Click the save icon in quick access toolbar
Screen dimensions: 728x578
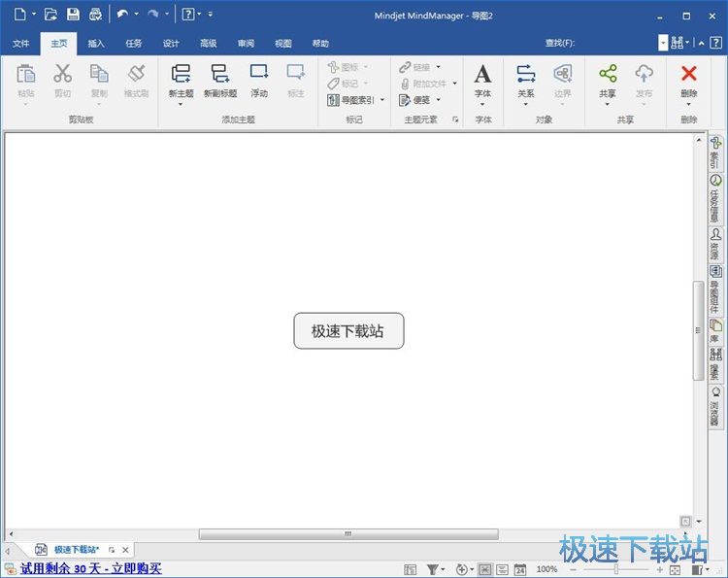click(73, 15)
